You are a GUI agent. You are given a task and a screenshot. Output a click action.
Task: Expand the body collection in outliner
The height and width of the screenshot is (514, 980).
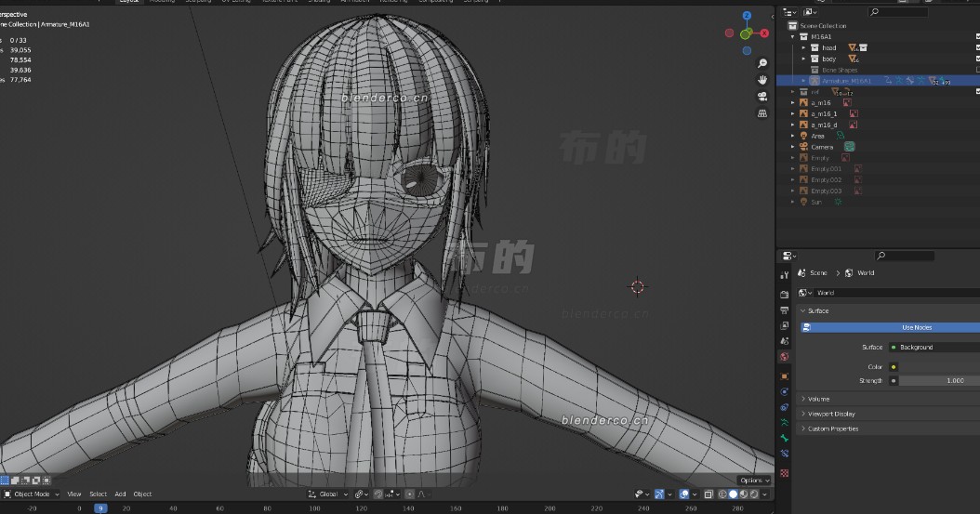[x=803, y=59]
